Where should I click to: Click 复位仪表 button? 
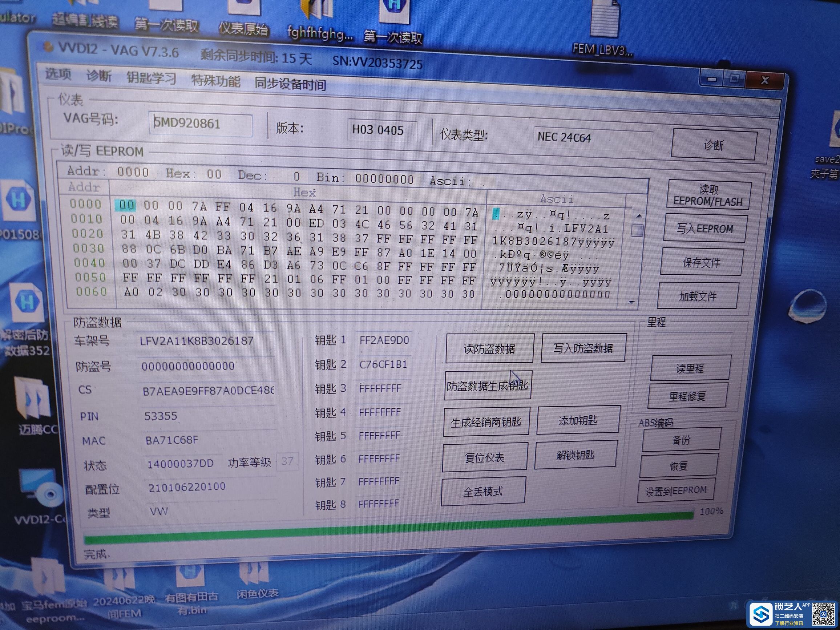(x=485, y=457)
